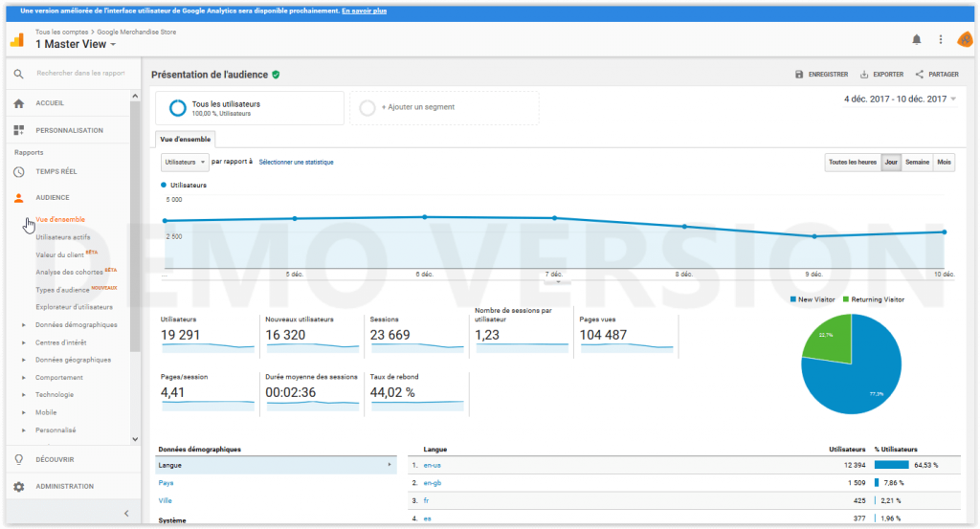Open Administration gear icon
Screen dimensions: 980x529
19,487
